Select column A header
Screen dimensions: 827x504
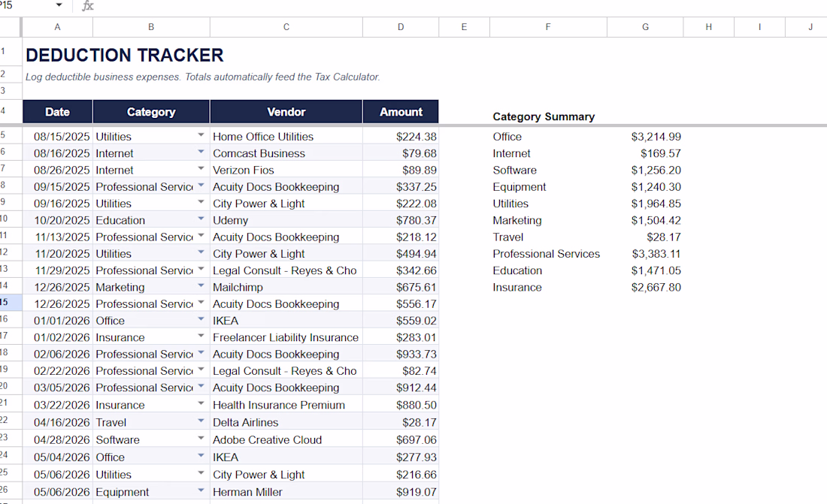(x=57, y=27)
